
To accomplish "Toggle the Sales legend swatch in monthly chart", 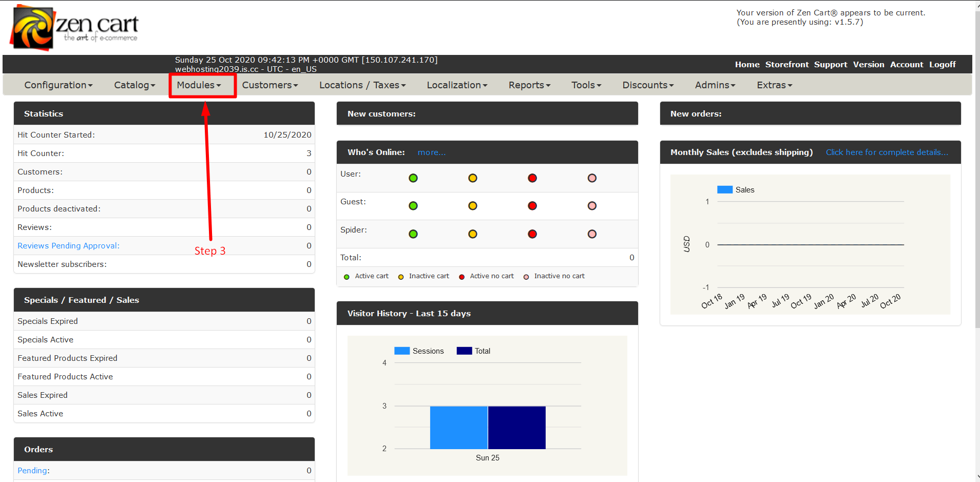I will tap(725, 190).
